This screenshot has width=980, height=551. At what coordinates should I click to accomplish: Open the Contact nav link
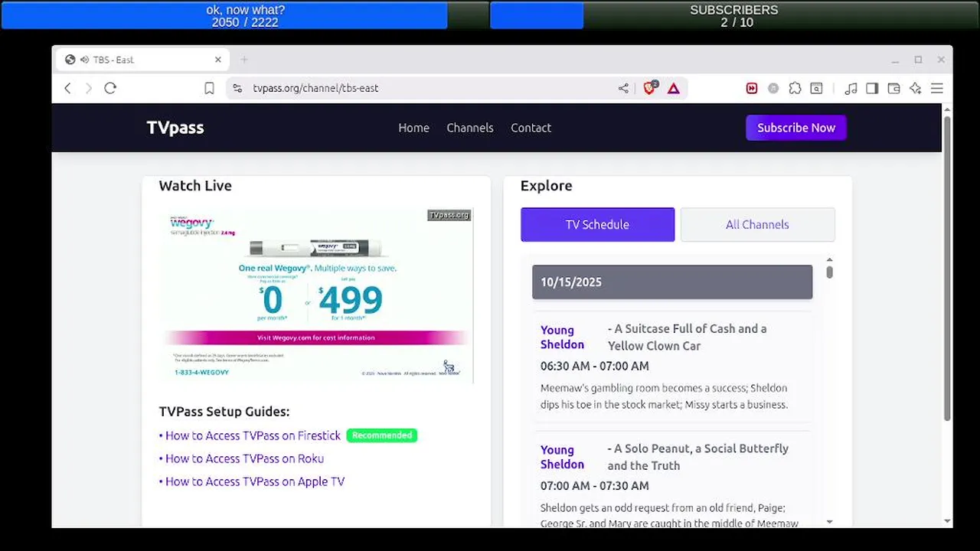[x=531, y=128]
